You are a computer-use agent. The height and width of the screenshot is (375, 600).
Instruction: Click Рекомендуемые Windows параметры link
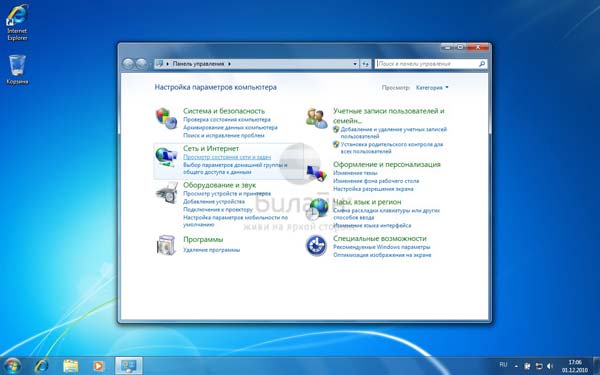[382, 247]
